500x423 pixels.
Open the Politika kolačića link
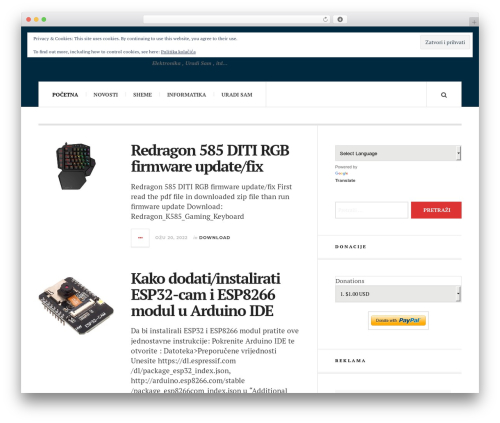tap(178, 52)
